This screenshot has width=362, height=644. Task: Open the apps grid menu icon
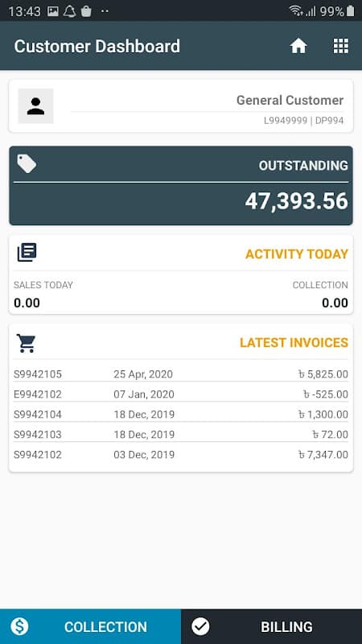340,46
